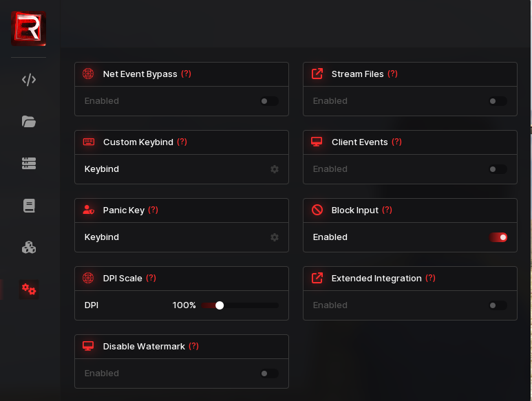
Task: Enable the Disable Watermark toggle
Action: click(269, 373)
